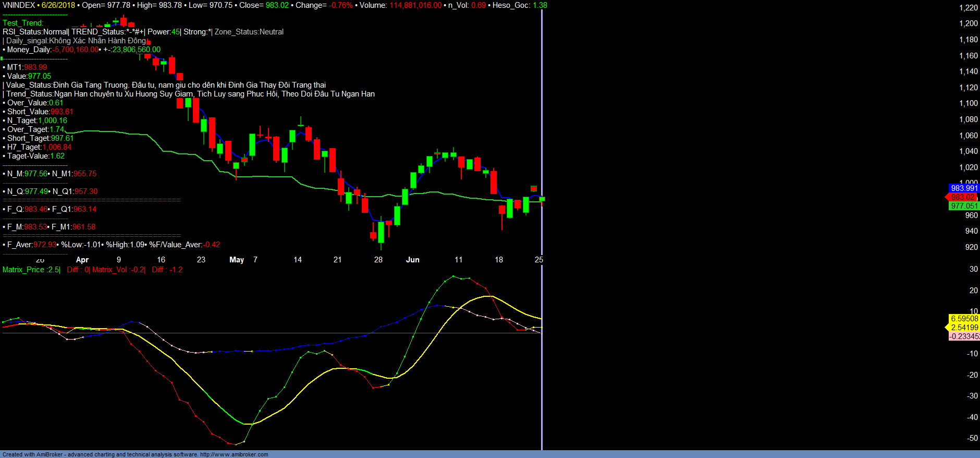Image resolution: width=980 pixels, height=458 pixels.
Task: Click date 28 on the time axis
Action: 378,260
